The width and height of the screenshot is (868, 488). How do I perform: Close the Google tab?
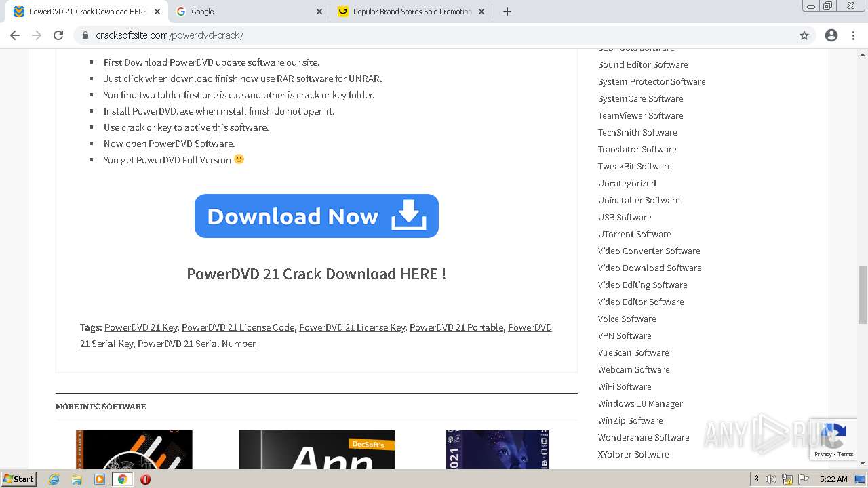click(x=319, y=12)
